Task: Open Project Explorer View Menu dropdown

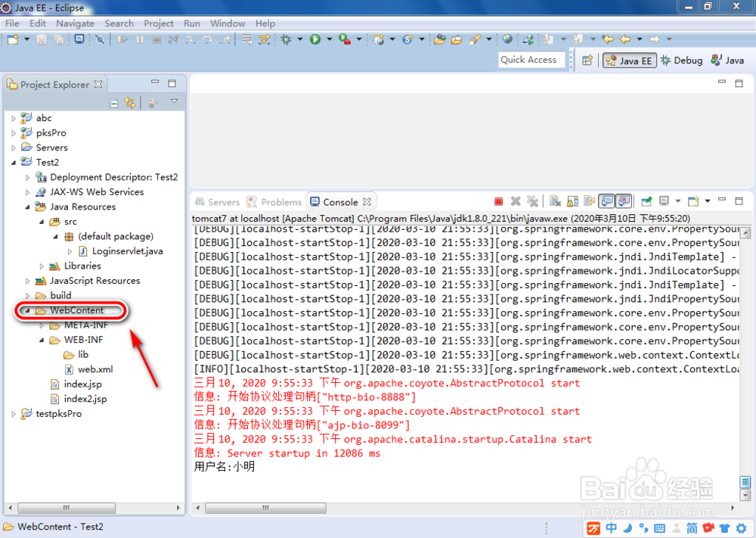Action: click(174, 101)
